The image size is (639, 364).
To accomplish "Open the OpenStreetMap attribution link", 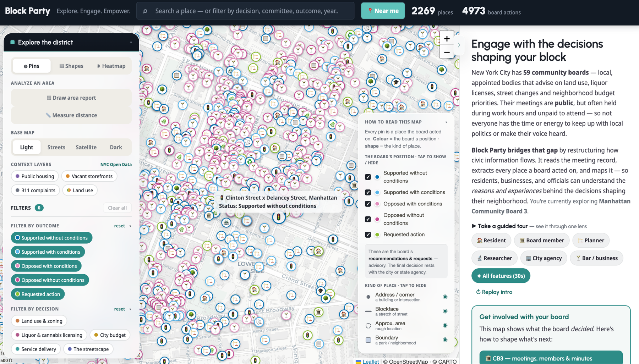I will 408,362.
